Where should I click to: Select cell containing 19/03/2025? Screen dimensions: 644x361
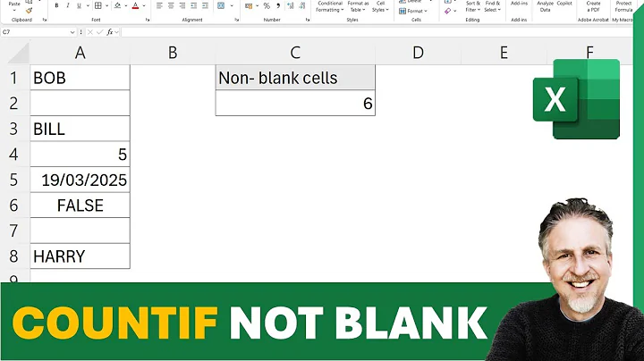tap(80, 180)
